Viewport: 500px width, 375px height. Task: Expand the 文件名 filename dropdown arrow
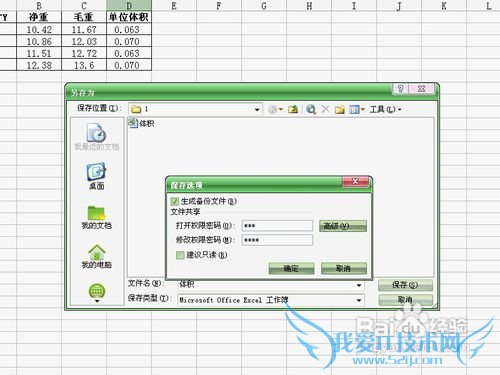(359, 285)
